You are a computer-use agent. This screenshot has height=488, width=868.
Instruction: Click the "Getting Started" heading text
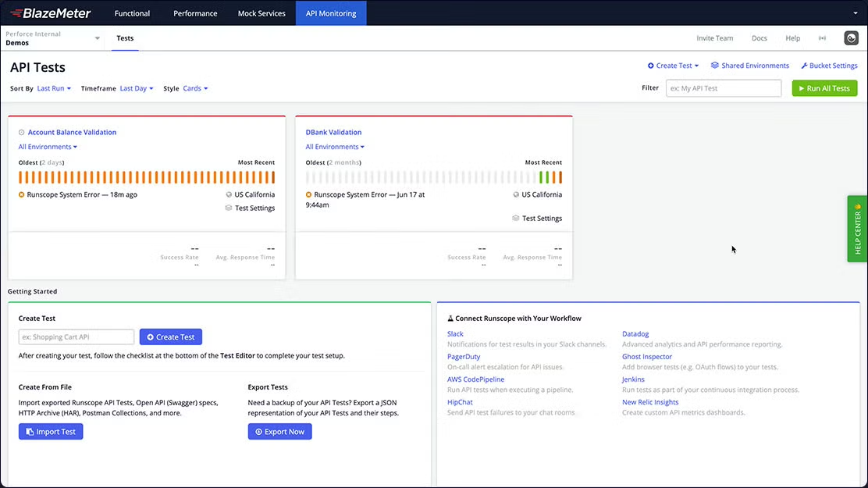[x=32, y=291]
